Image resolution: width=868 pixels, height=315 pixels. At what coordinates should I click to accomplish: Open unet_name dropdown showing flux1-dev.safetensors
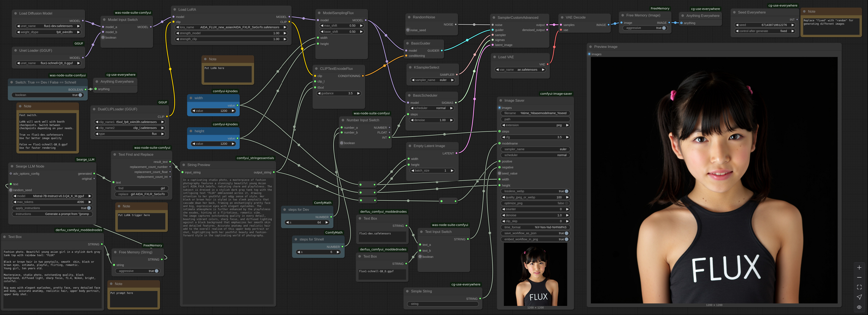(49, 26)
